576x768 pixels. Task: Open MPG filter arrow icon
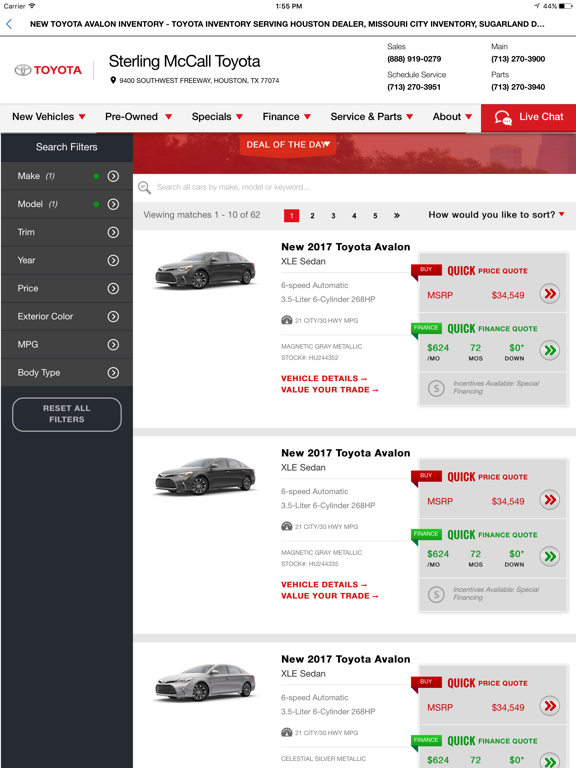113,344
